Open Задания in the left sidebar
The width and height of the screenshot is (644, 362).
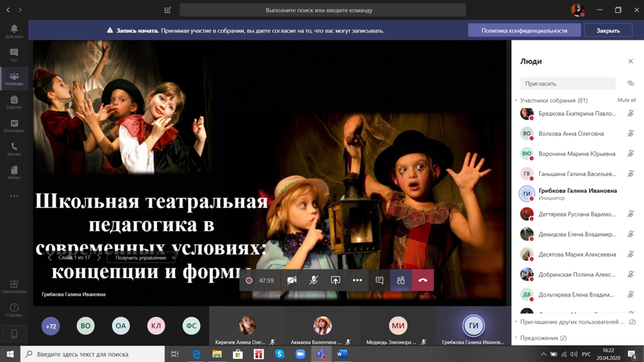(14, 102)
